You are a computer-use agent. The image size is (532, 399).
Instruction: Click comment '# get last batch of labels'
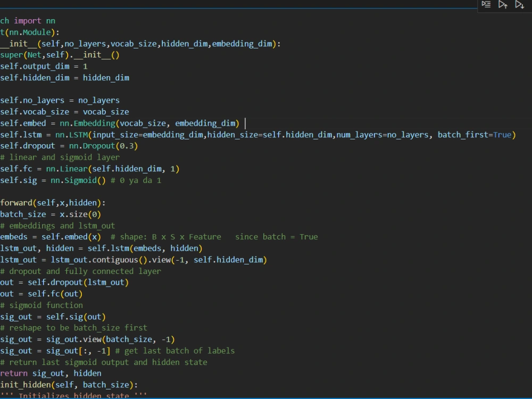[x=174, y=351]
